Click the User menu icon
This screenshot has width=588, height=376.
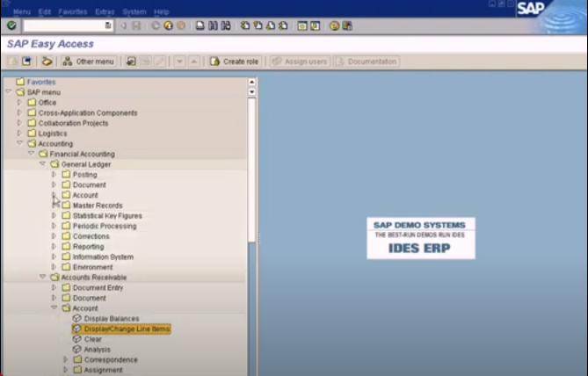pos(13,61)
